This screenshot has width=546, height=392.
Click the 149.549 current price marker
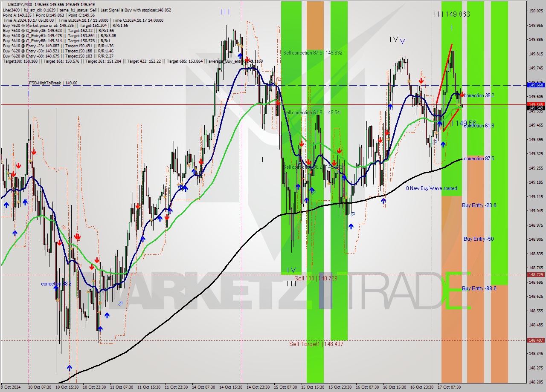536,108
